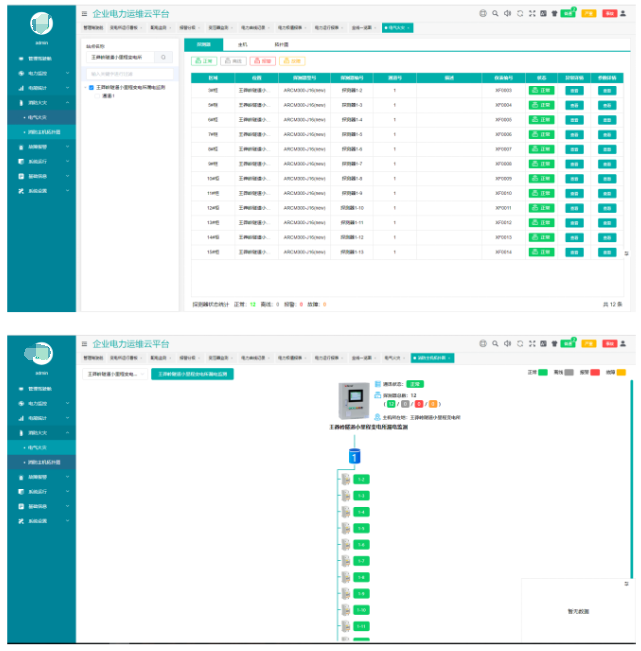Open search magnifier icon in lower screenshot header
The height and width of the screenshot is (651, 641).
[495, 343]
